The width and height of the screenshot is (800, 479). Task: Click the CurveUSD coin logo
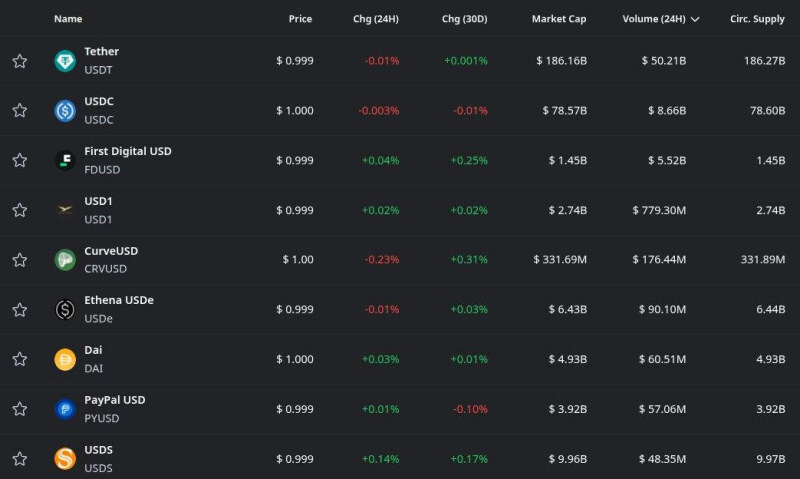[65, 260]
